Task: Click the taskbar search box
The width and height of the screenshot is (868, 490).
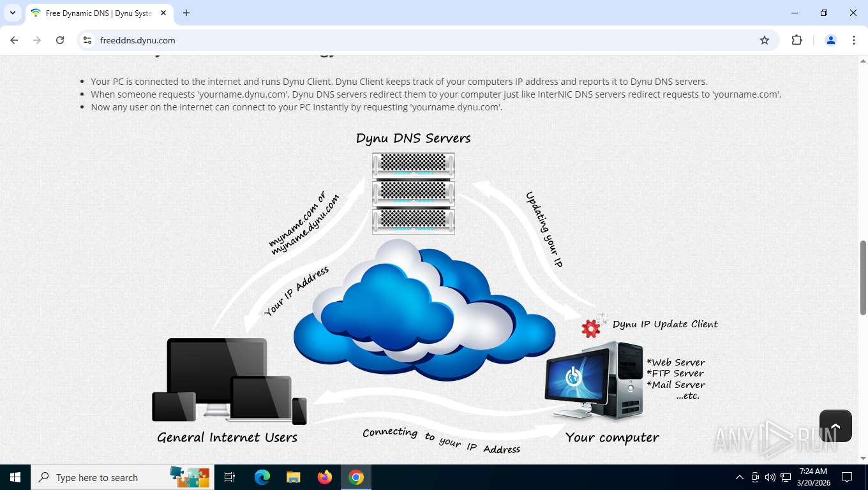Action: [123, 477]
